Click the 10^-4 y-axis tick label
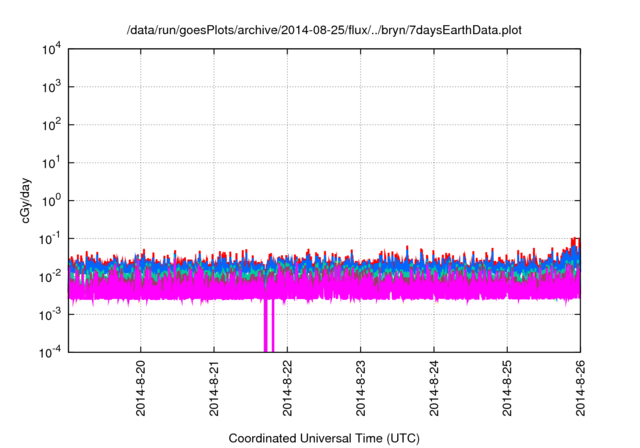 (x=50, y=353)
